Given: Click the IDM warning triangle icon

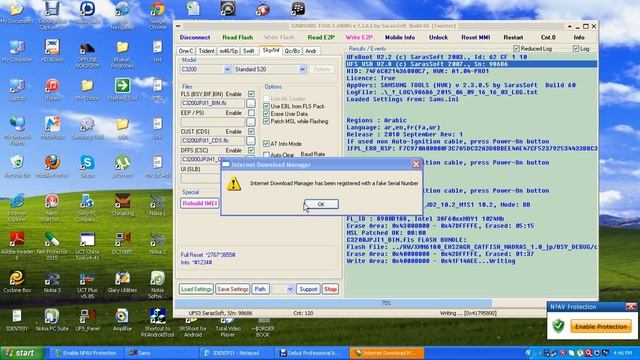Looking at the screenshot, I should 233,184.
